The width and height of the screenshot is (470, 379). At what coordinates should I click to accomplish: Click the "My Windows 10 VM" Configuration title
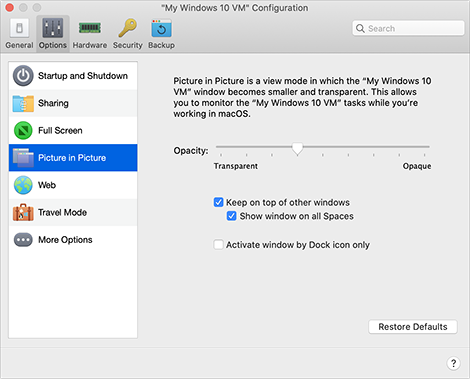[x=235, y=8]
